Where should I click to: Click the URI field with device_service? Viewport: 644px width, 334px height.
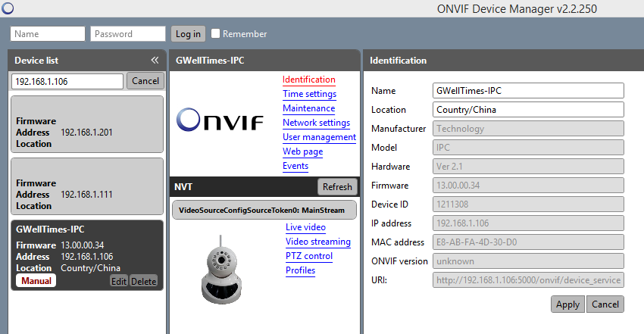pos(528,279)
